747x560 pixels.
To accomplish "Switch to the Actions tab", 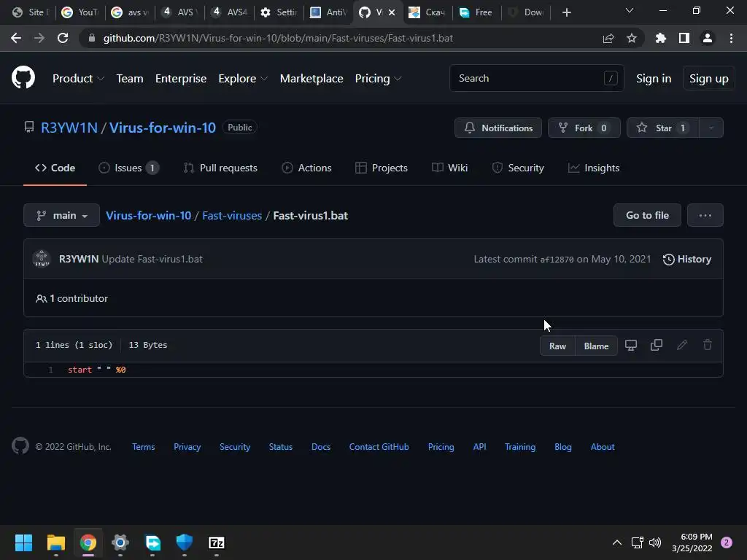I will tap(306, 168).
